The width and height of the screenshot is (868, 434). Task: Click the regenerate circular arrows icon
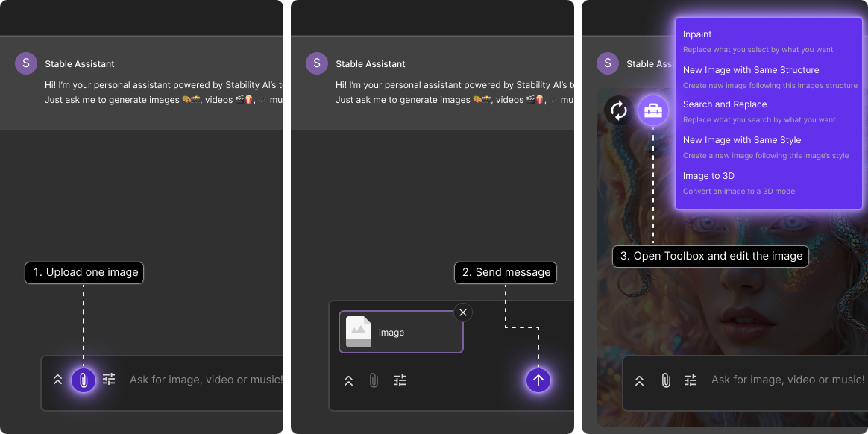coord(619,110)
